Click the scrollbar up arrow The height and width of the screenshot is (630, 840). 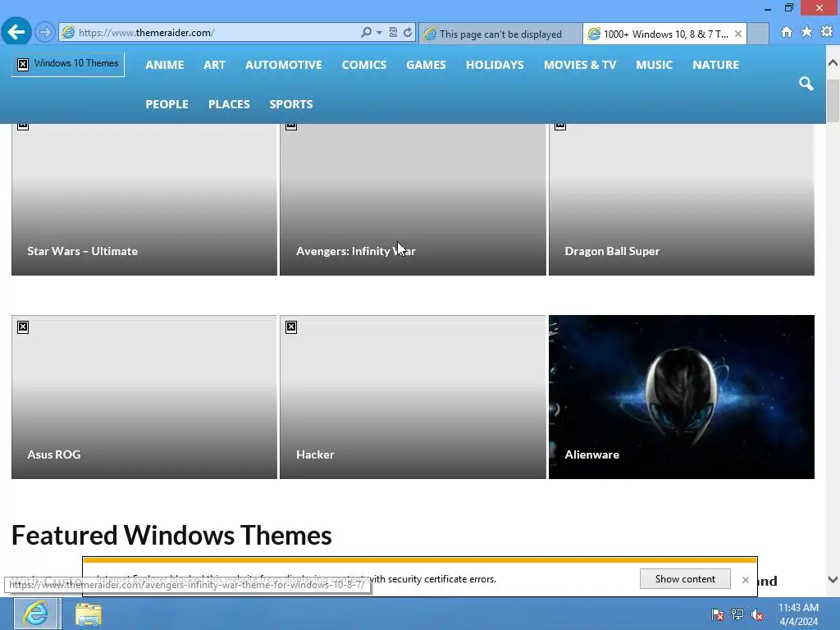click(x=833, y=62)
